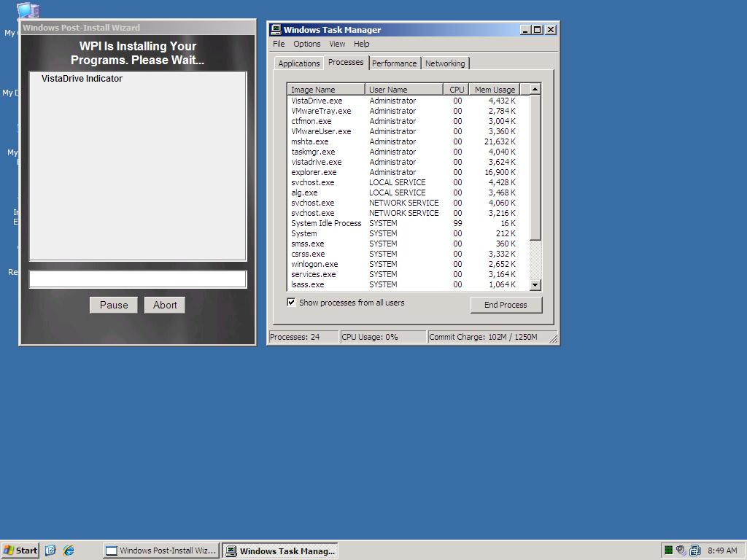
Task: Toggle Show processes from all users
Action: coord(291,303)
